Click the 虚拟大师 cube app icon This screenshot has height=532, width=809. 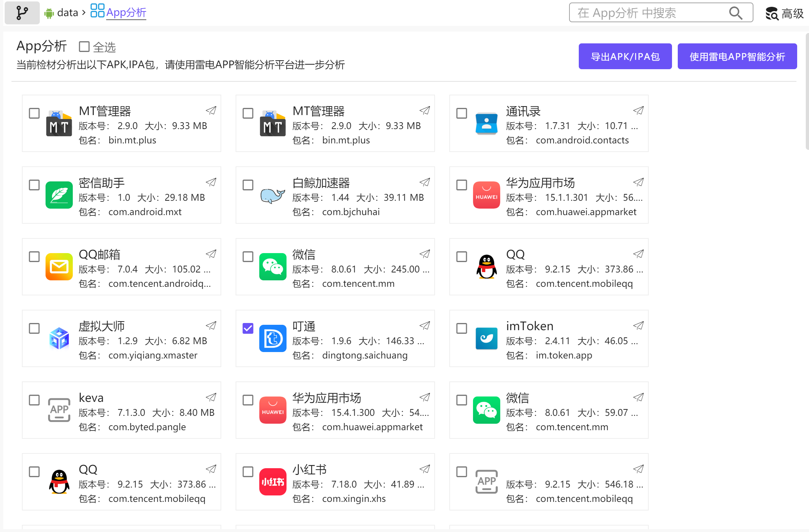(59, 338)
